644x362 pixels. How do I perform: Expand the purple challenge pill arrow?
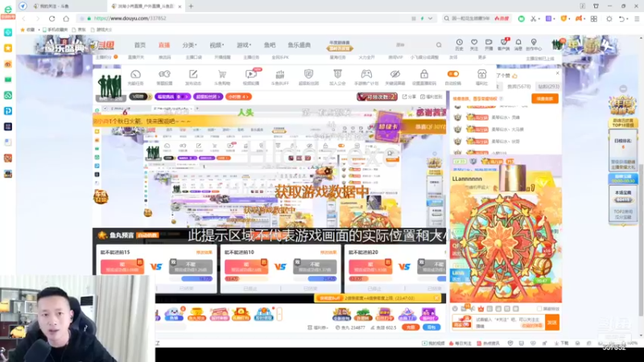(187, 97)
